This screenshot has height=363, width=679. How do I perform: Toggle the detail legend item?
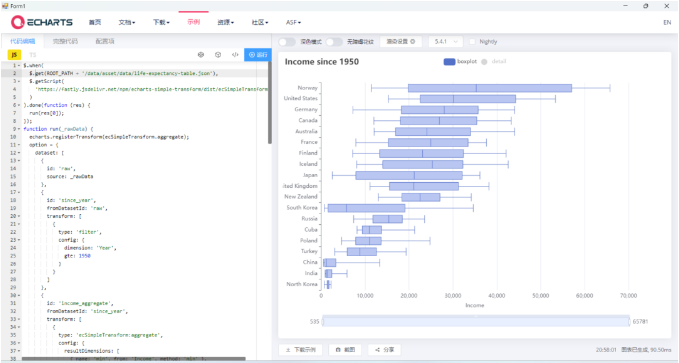click(493, 62)
